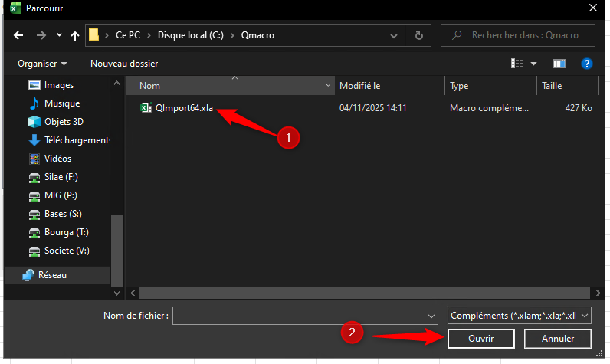Screen dimensions: 610x364
Task: Expand the view options dropdown arrow
Action: [x=534, y=64]
